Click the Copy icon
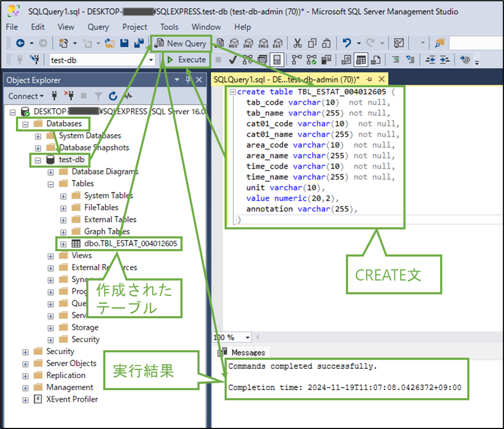The width and height of the screenshot is (504, 429). (x=312, y=43)
